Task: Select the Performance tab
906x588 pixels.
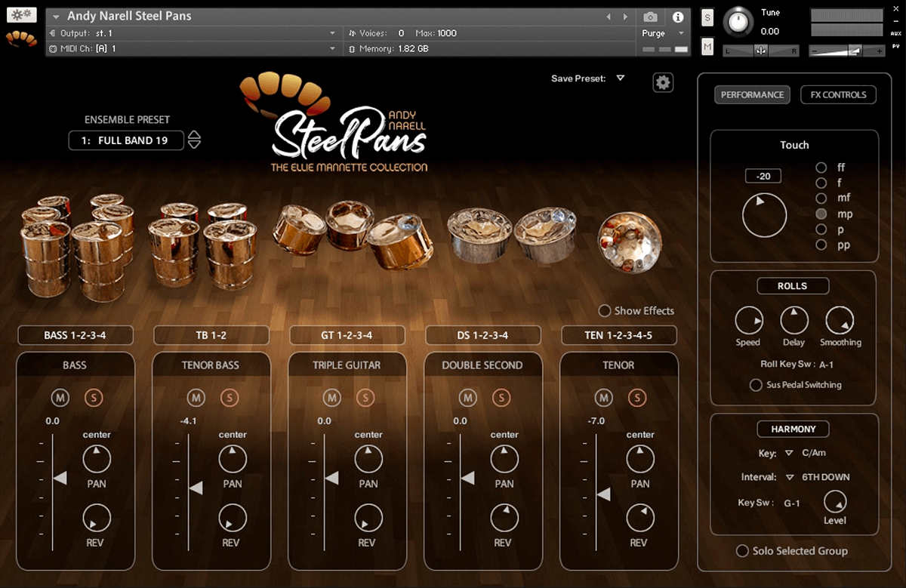Action: tap(752, 95)
